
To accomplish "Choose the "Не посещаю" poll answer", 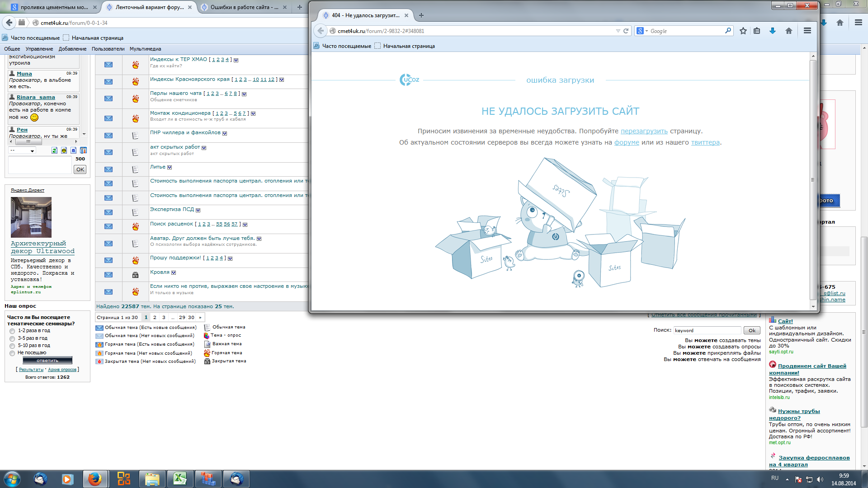I will tap(12, 353).
